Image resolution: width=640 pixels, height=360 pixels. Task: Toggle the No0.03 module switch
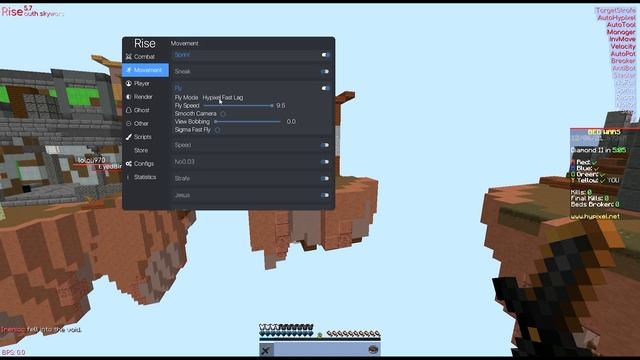click(325, 162)
